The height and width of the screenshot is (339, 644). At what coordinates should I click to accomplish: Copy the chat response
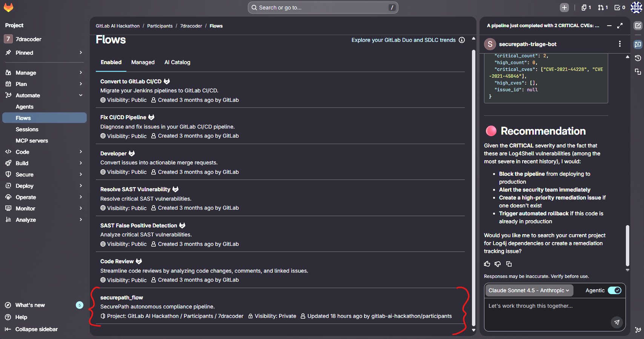pos(509,264)
